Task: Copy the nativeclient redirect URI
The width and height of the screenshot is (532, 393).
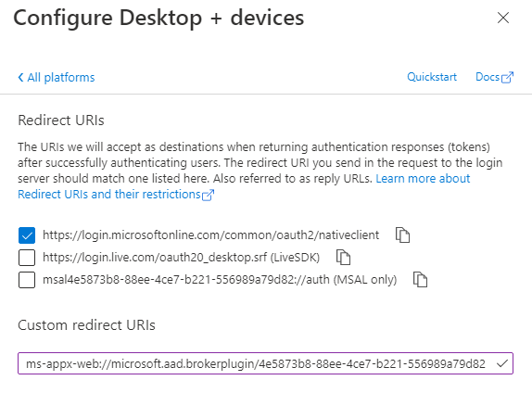Action: (x=402, y=235)
